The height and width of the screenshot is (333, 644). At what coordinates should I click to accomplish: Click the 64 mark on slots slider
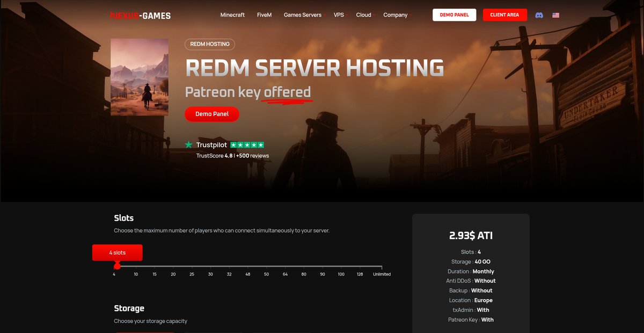[285, 274]
